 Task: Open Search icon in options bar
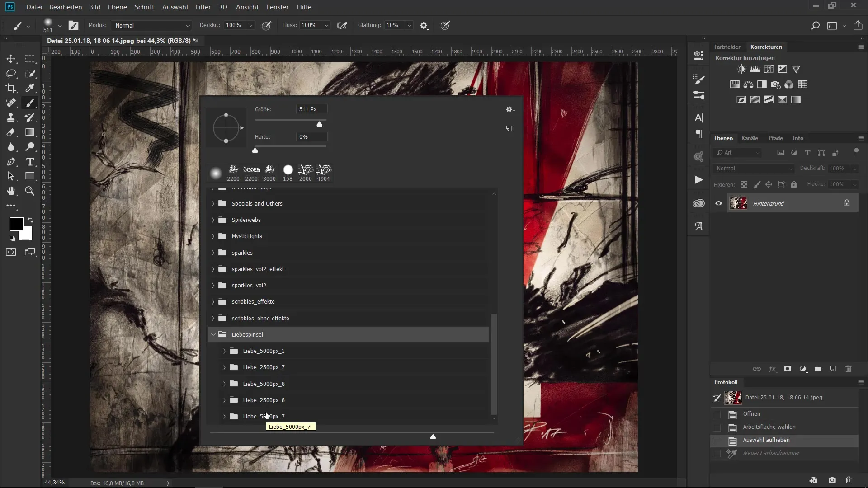(x=815, y=26)
